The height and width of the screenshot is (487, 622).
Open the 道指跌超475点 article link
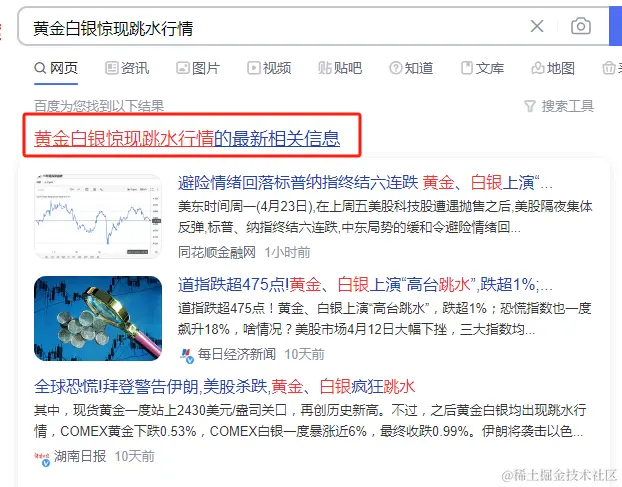[x=365, y=285]
